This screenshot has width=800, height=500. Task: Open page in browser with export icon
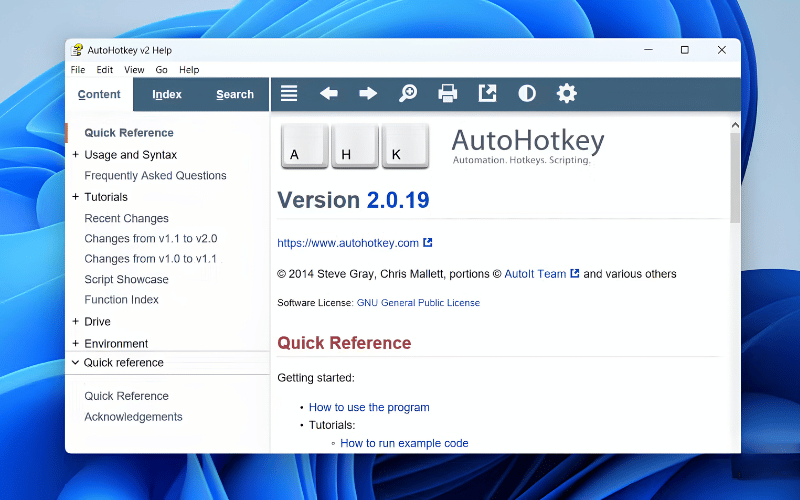click(x=487, y=93)
